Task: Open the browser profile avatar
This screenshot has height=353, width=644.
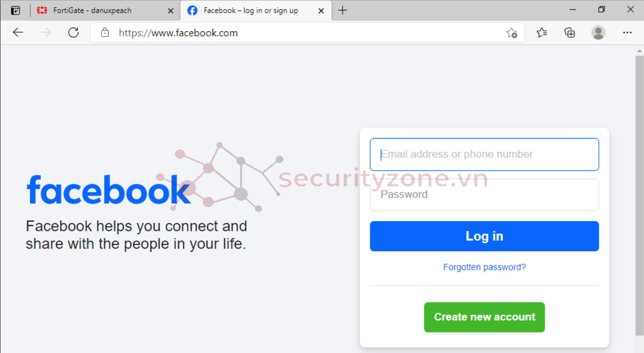Action: (x=598, y=33)
